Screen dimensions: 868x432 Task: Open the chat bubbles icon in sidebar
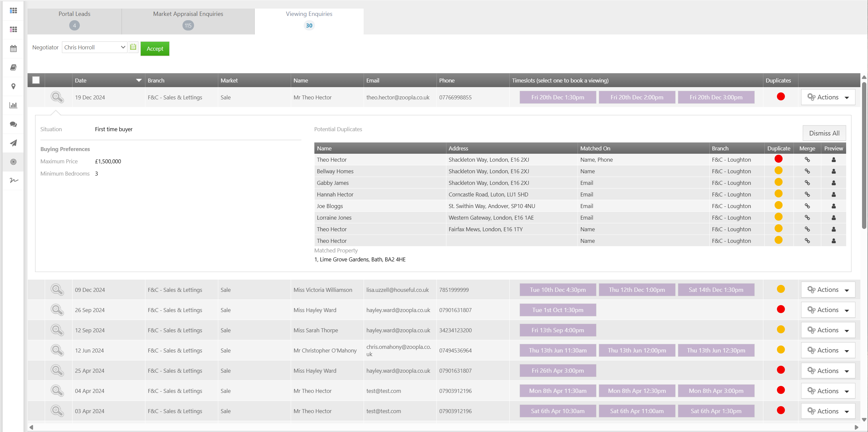pos(14,124)
